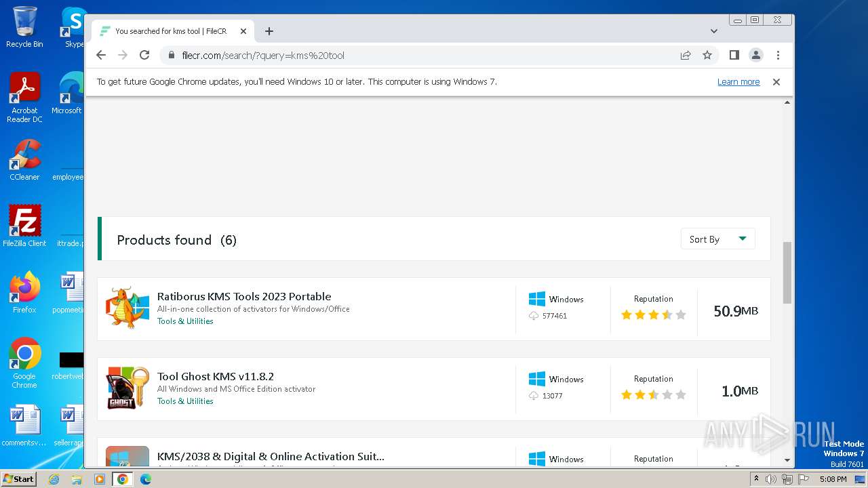Select the FileCR search results tab
The height and width of the screenshot is (488, 868).
[173, 31]
